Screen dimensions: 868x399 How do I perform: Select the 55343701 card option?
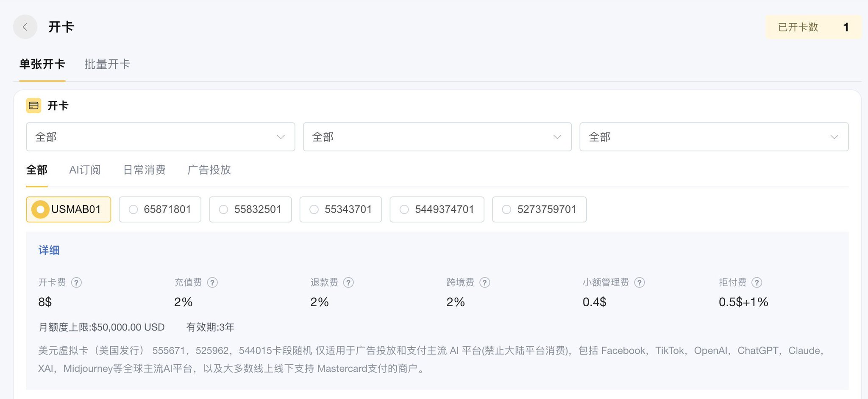tap(341, 209)
